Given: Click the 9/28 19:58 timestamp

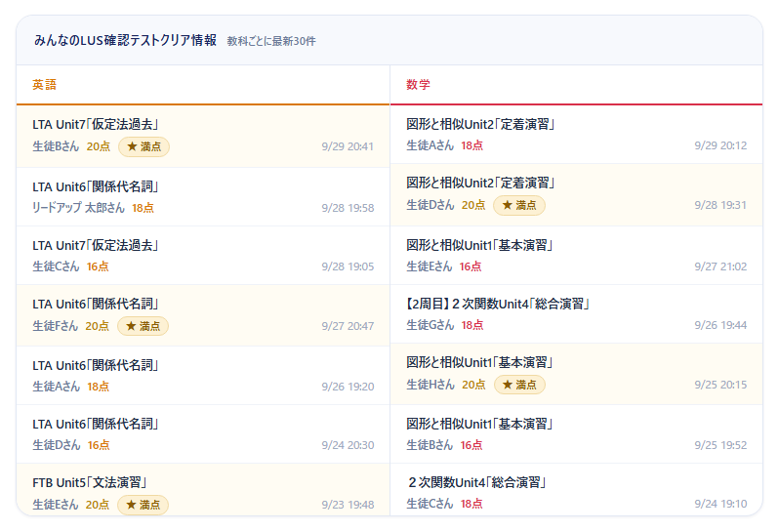Looking at the screenshot, I should tap(348, 208).
